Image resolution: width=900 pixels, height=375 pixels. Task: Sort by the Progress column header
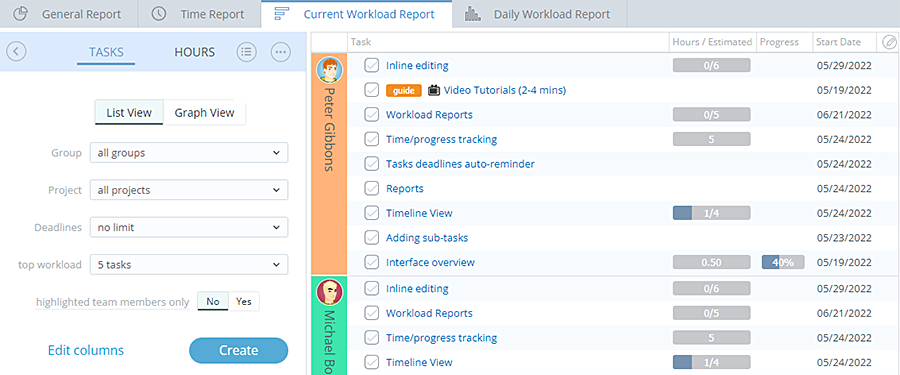point(784,42)
